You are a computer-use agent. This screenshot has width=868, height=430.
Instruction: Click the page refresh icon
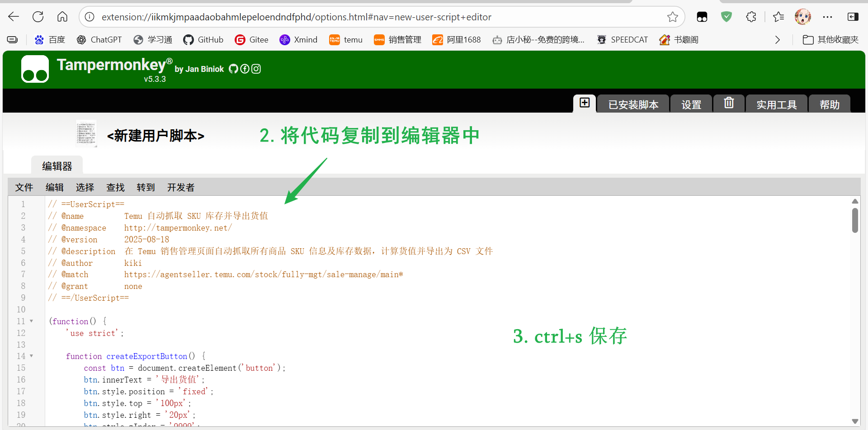38,17
